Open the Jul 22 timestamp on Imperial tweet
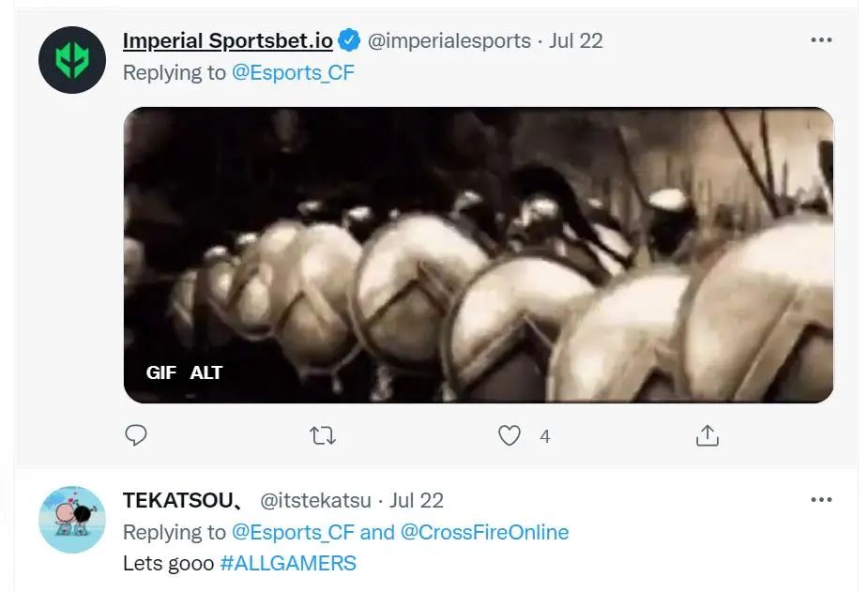The image size is (868, 592). (x=576, y=40)
